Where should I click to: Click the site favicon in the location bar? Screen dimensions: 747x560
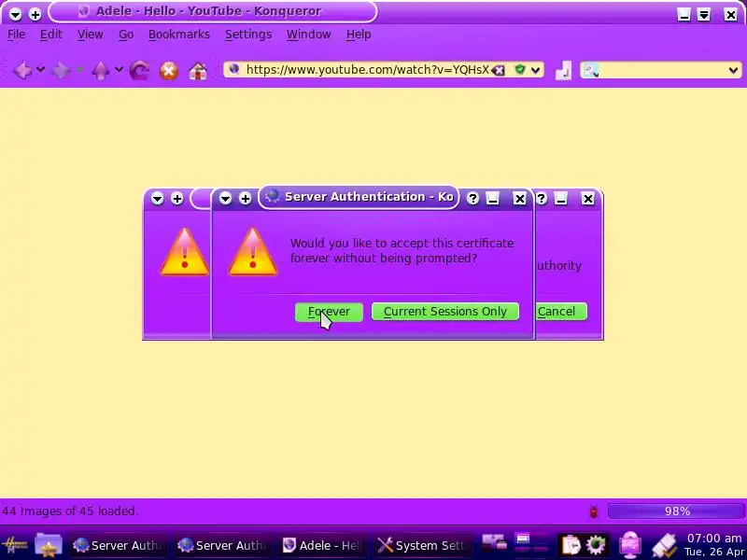click(x=234, y=69)
